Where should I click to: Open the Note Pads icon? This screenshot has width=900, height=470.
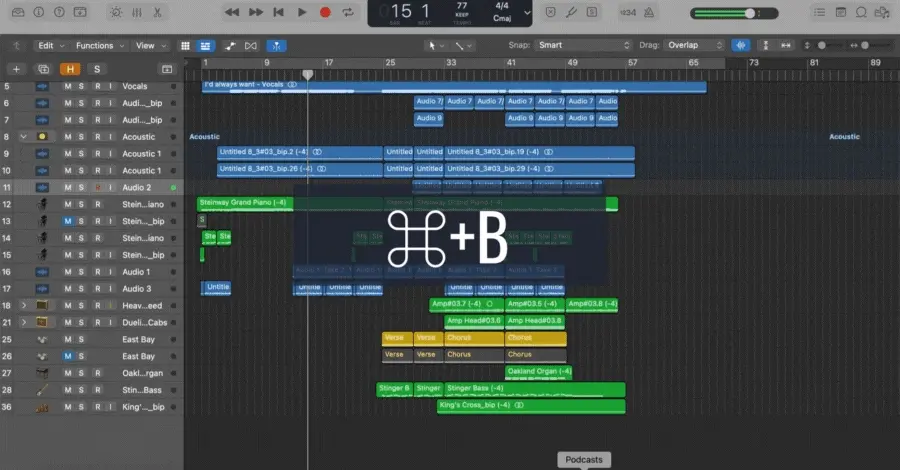(840, 12)
